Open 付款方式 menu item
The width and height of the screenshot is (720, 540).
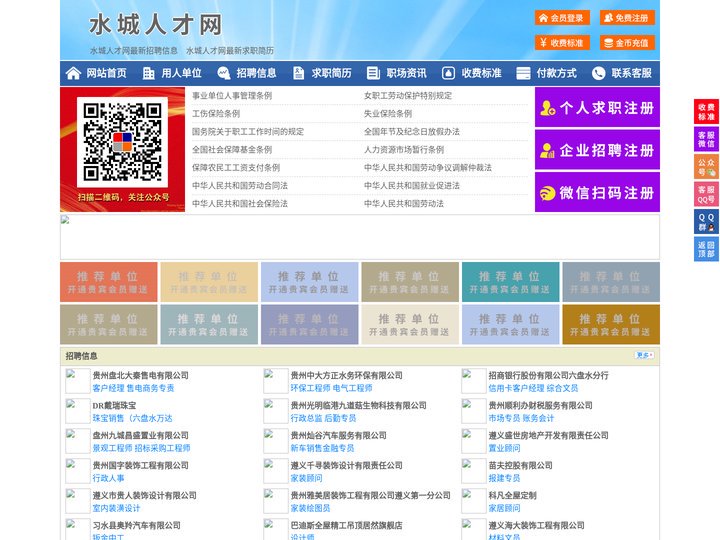tap(557, 73)
